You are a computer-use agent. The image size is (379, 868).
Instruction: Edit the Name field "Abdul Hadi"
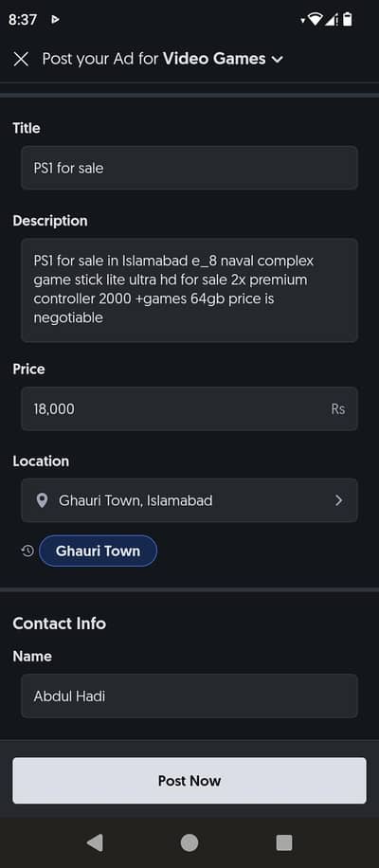click(189, 696)
